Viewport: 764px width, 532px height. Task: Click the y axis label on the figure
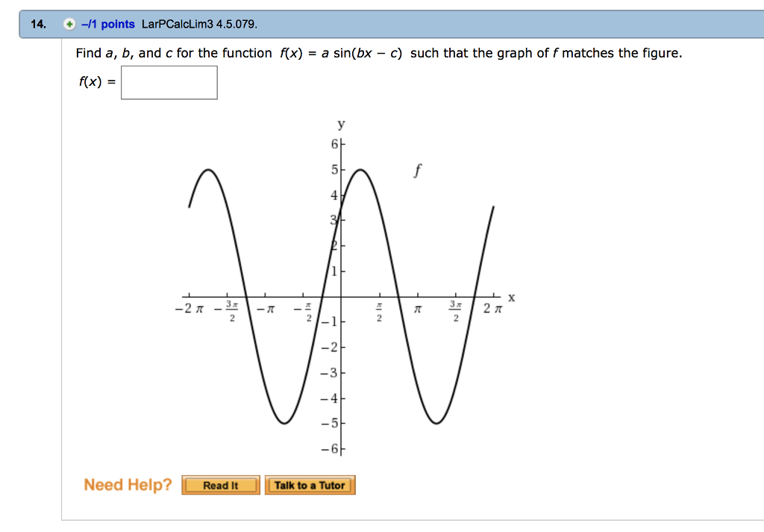pyautogui.click(x=340, y=124)
